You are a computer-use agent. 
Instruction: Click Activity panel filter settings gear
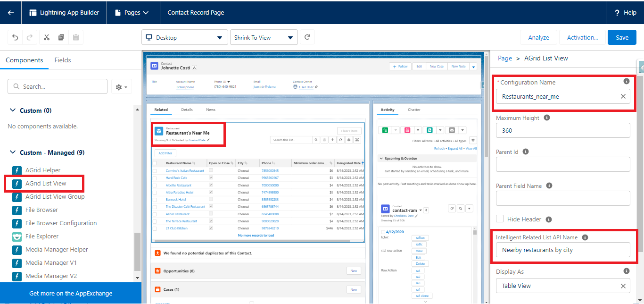pos(473,141)
